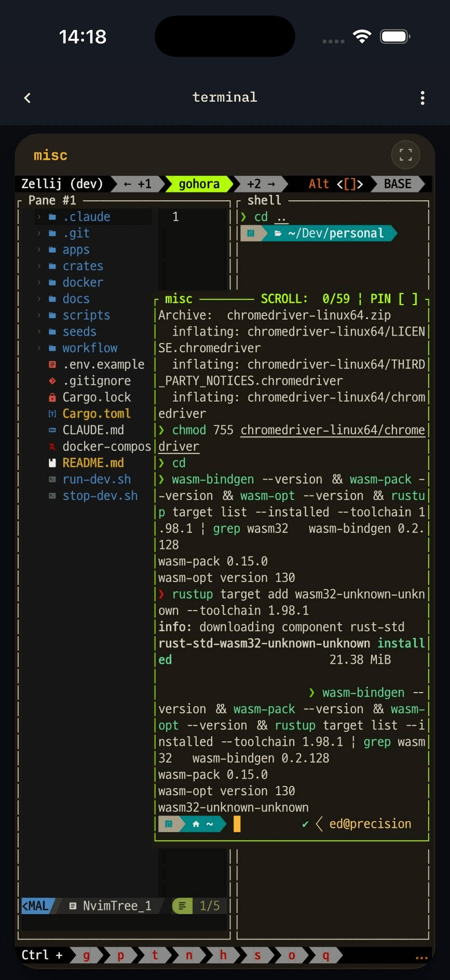Viewport: 450px width, 980px height.
Task: Click the .gitignore git icon
Action: coord(52,381)
